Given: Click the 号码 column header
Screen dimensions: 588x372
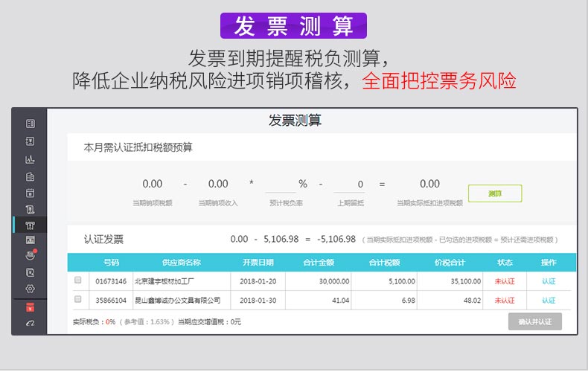Looking at the screenshot, I should click(x=111, y=263).
